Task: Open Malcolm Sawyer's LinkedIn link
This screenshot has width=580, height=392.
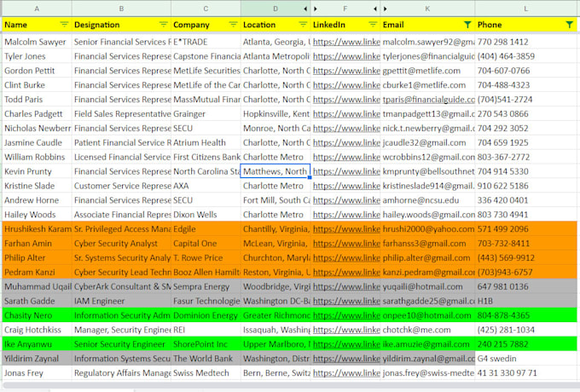Action: click(346, 42)
